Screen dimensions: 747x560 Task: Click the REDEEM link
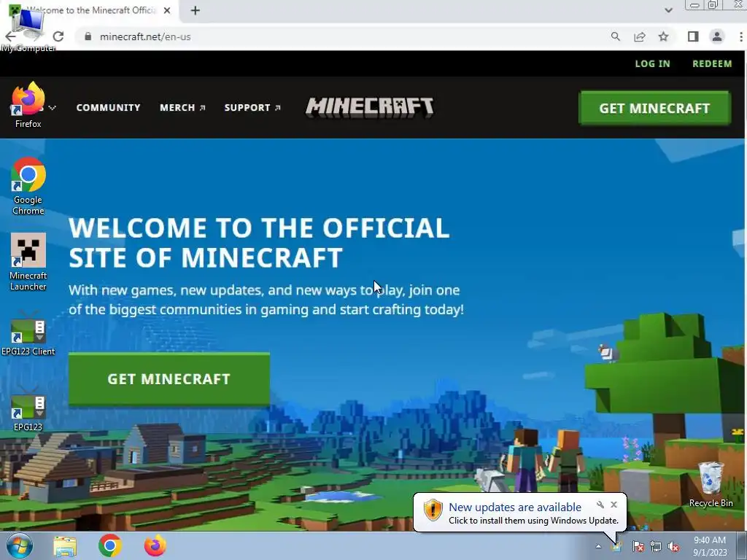pyautogui.click(x=712, y=64)
